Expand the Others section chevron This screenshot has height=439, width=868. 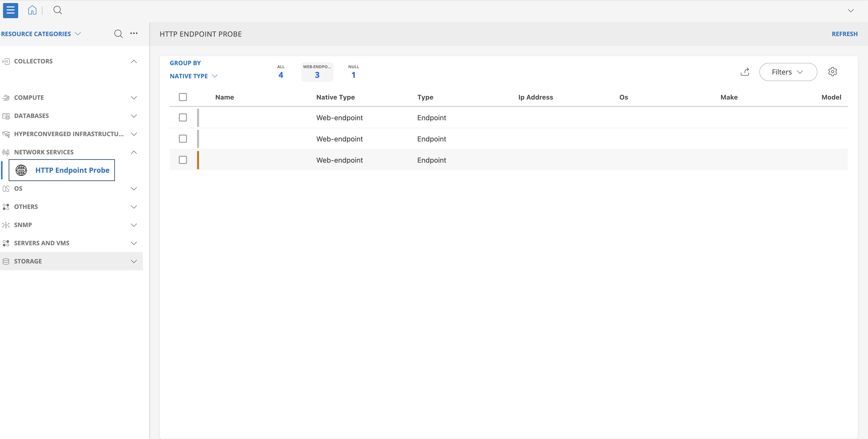click(x=134, y=207)
